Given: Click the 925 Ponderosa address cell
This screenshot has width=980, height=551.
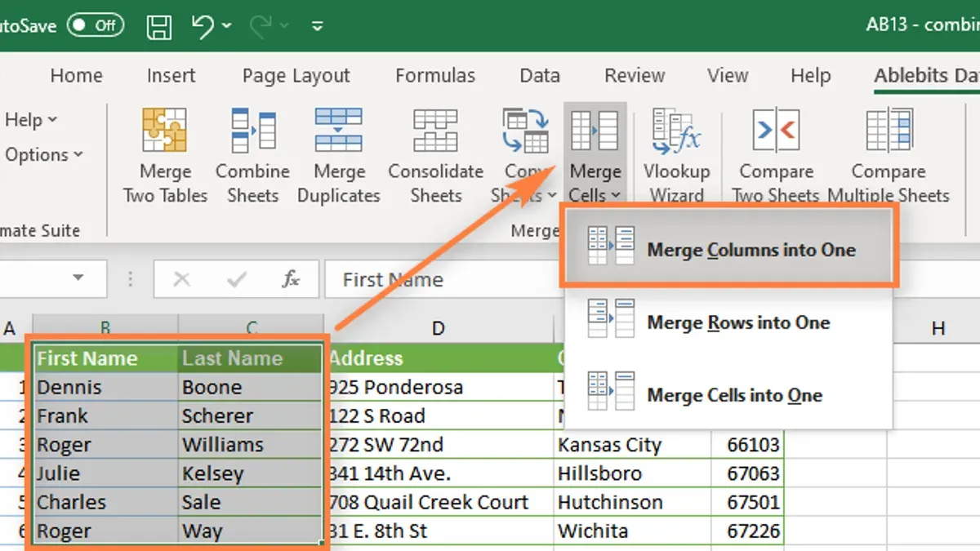Looking at the screenshot, I should pyautogui.click(x=439, y=387).
